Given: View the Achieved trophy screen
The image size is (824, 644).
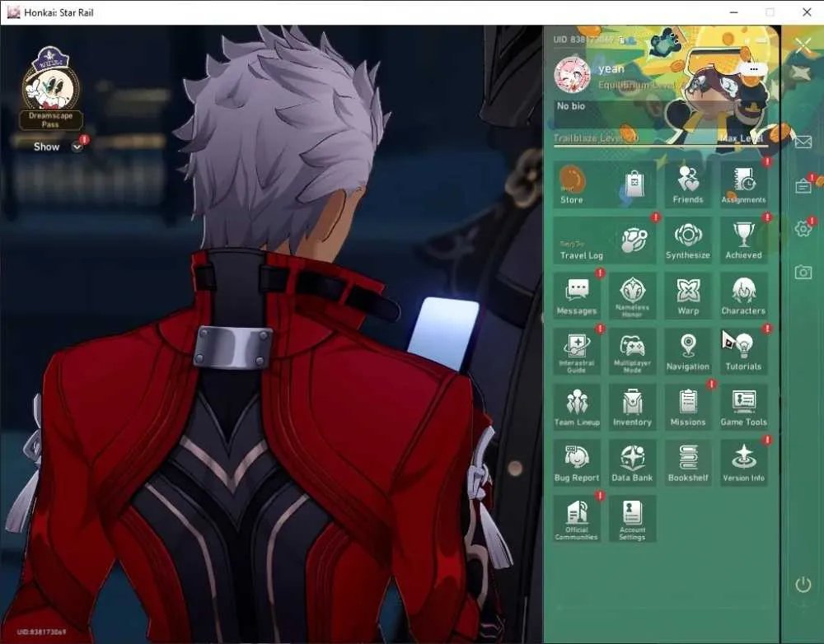Looking at the screenshot, I should coord(743,240).
